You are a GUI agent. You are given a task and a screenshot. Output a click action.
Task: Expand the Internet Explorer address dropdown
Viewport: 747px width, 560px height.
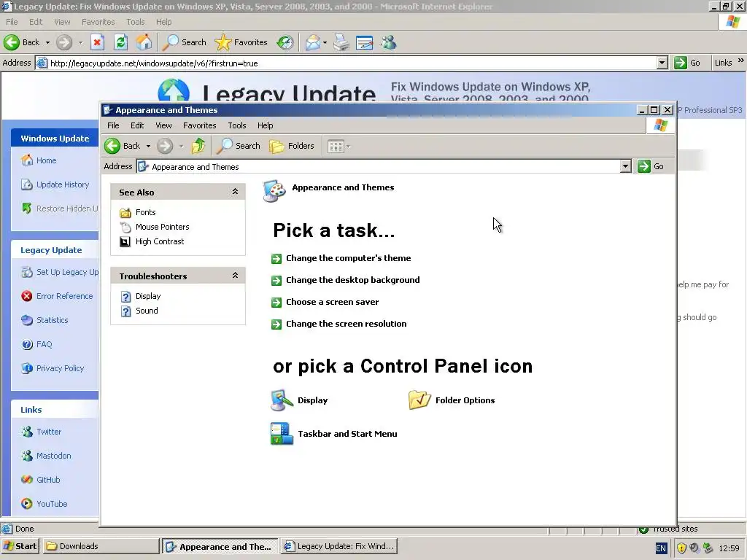tap(662, 63)
